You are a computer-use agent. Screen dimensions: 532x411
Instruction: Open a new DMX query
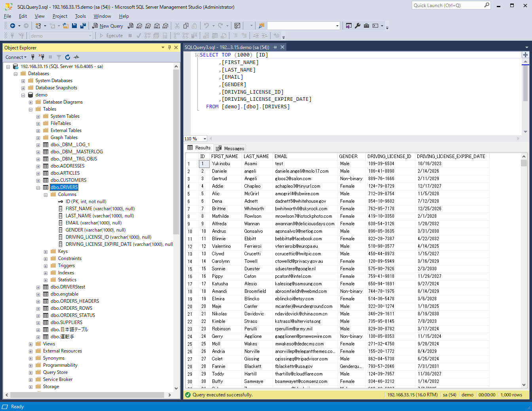(x=148, y=26)
